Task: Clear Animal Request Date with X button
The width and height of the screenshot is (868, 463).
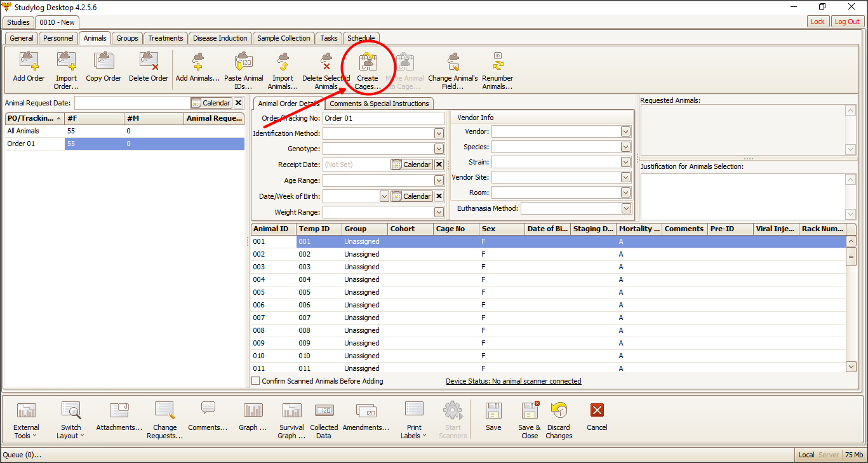Action: click(238, 103)
